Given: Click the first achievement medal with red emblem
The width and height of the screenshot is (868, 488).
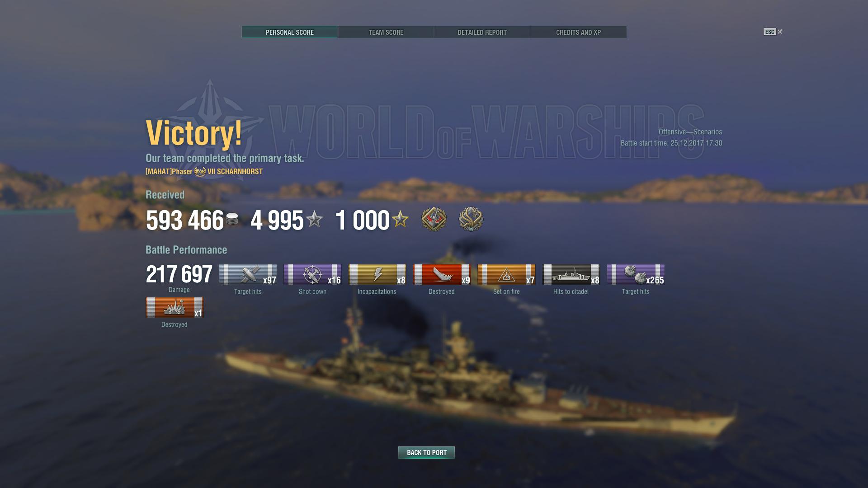Looking at the screenshot, I should [434, 219].
